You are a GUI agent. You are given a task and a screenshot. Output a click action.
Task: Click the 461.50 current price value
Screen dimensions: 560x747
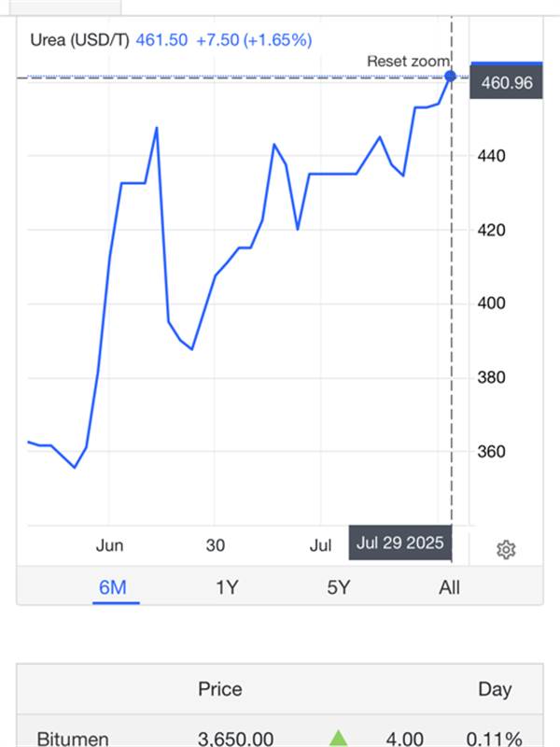tap(161, 40)
